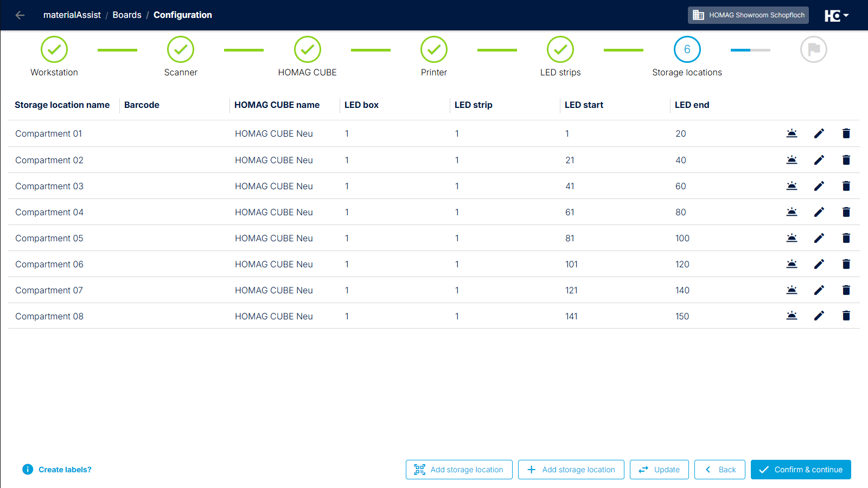
Task: Select the Compartment 04 name cell
Action: click(49, 212)
